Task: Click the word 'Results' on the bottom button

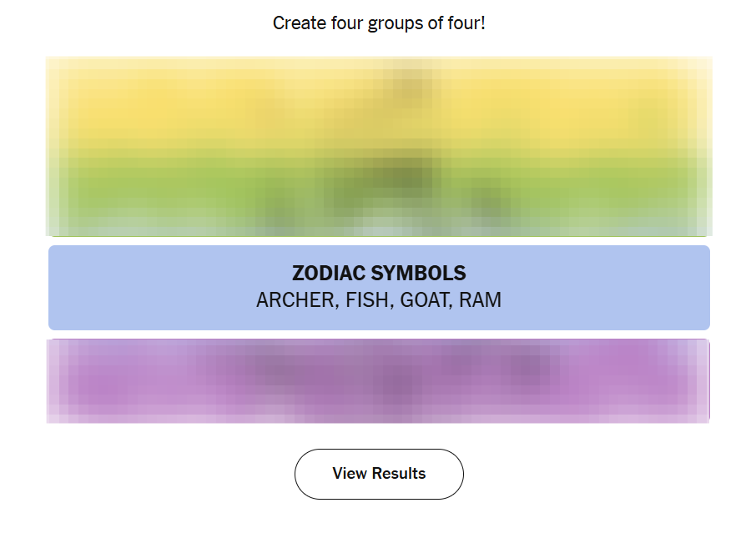Action: 398,474
